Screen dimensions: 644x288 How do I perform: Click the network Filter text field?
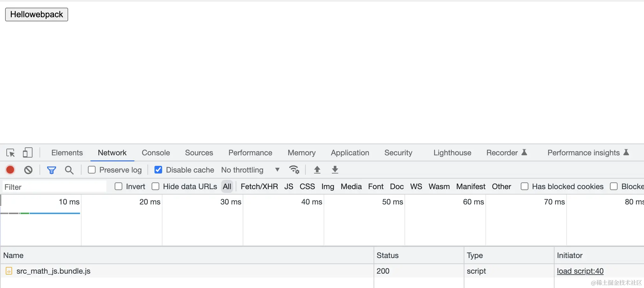pyautogui.click(x=54, y=187)
